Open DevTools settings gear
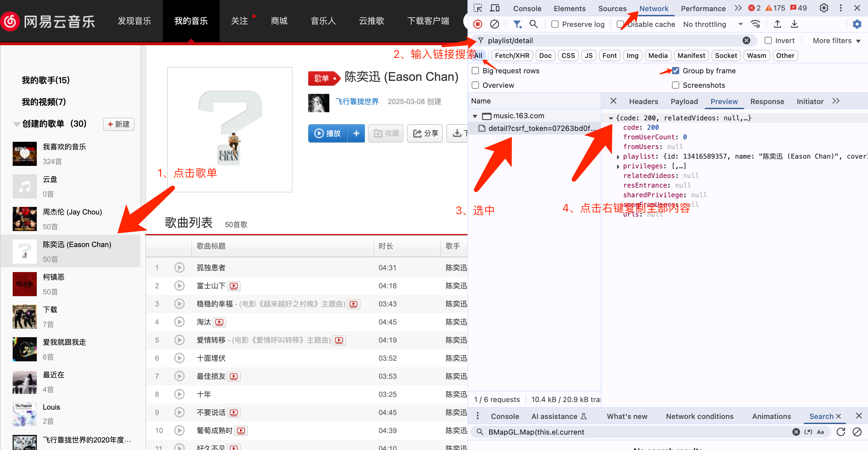This screenshot has height=450, width=868. point(824,8)
